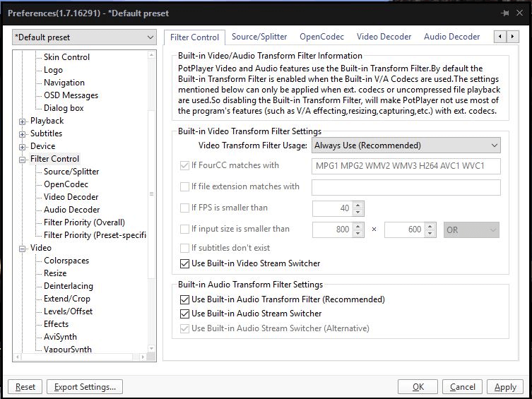Select Deinterlacing in the tree

coord(69,286)
